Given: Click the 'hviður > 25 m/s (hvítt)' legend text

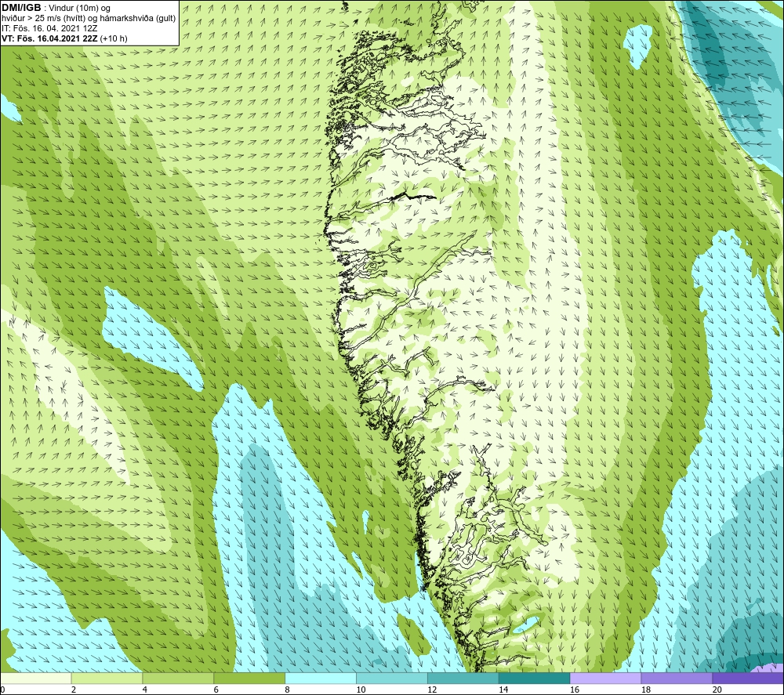Looking at the screenshot, I should tap(44, 19).
